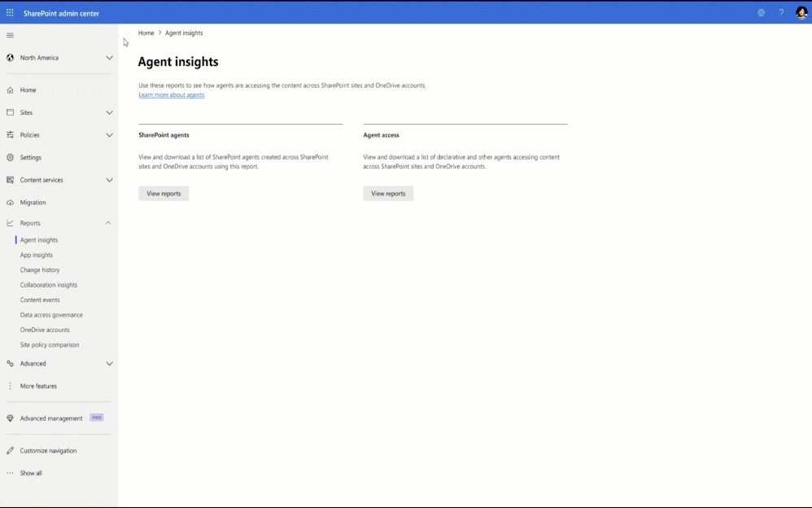
Task: Click the Migration cloud icon
Action: (x=10, y=203)
